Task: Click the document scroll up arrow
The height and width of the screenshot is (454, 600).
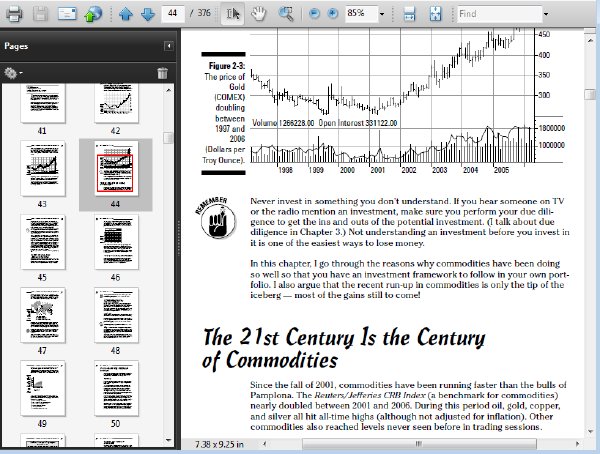Action: [590, 39]
